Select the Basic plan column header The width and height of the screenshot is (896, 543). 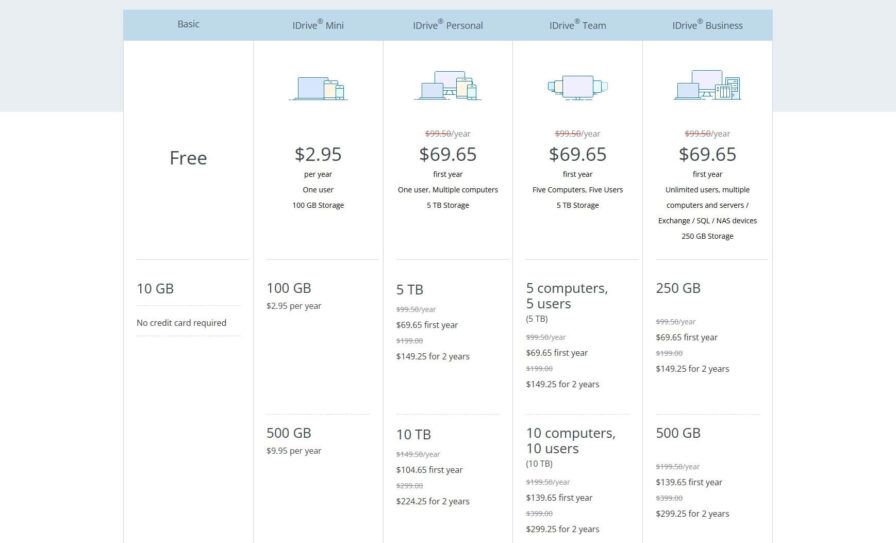pyautogui.click(x=188, y=24)
